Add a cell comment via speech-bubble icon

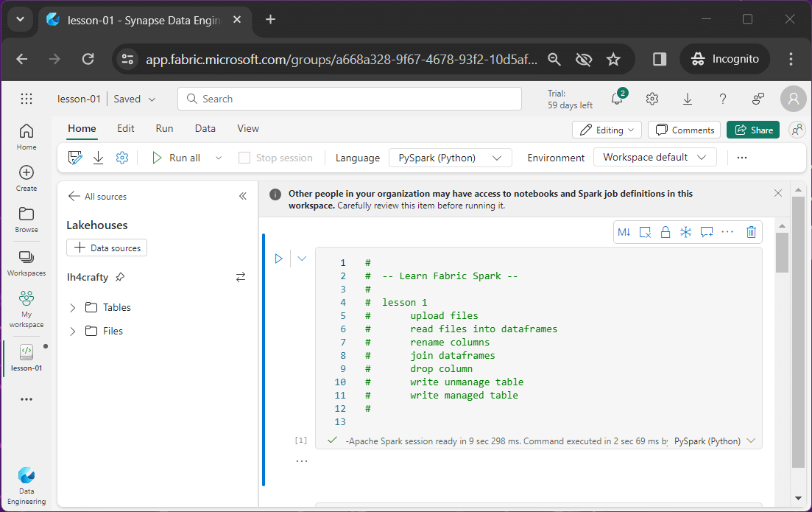pyautogui.click(x=707, y=232)
